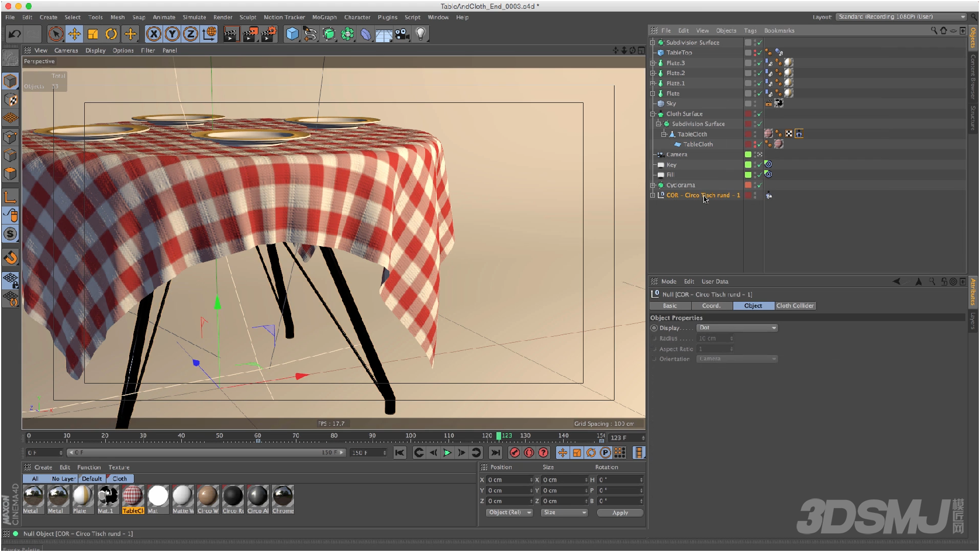The height and width of the screenshot is (552, 980).
Task: Switch coordinate system world/object icon
Action: point(209,34)
